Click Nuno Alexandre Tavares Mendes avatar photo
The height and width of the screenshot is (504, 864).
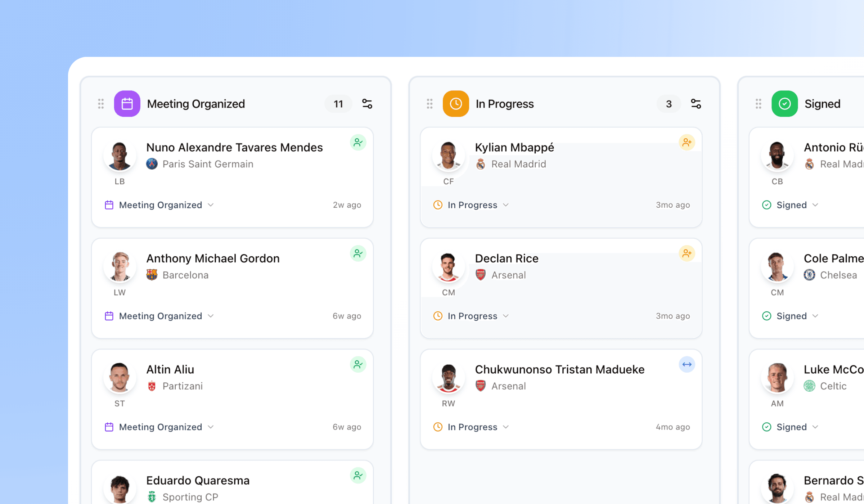coord(120,156)
